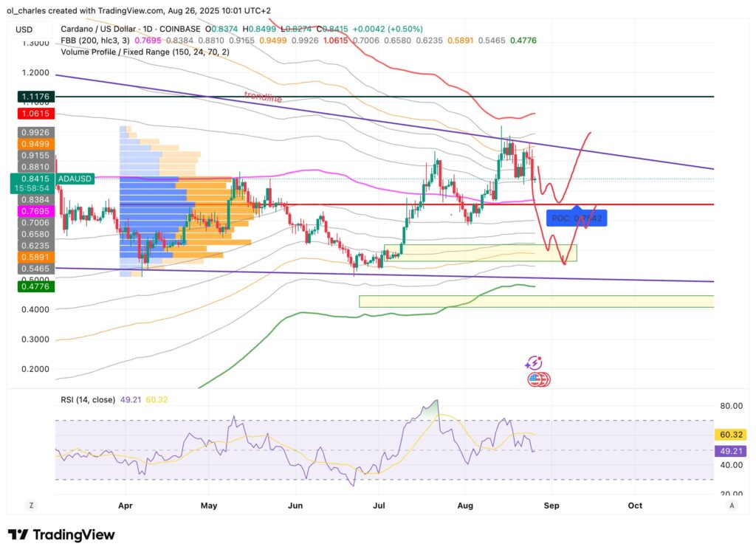Click the Z control in the bottom-left corner
Viewport: 756px width, 555px height.
pos(31,506)
